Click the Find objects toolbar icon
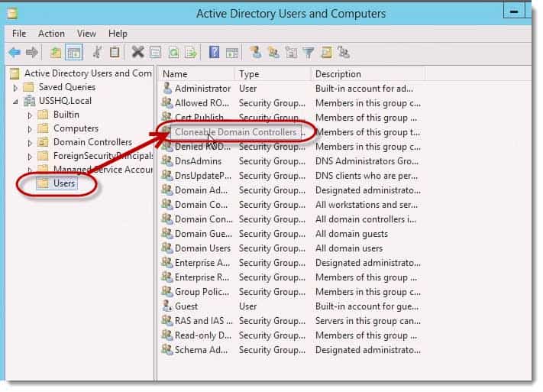The width and height of the screenshot is (543, 392). 326,53
